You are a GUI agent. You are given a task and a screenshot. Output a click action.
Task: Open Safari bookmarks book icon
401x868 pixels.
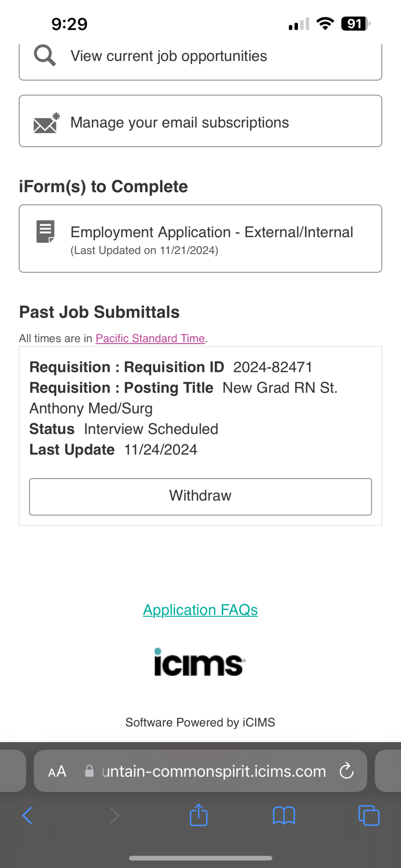point(284,815)
